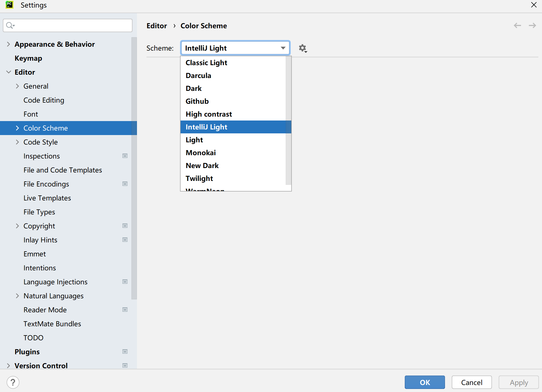The image size is (542, 392).
Task: Expand the General node
Action: pyautogui.click(x=17, y=86)
